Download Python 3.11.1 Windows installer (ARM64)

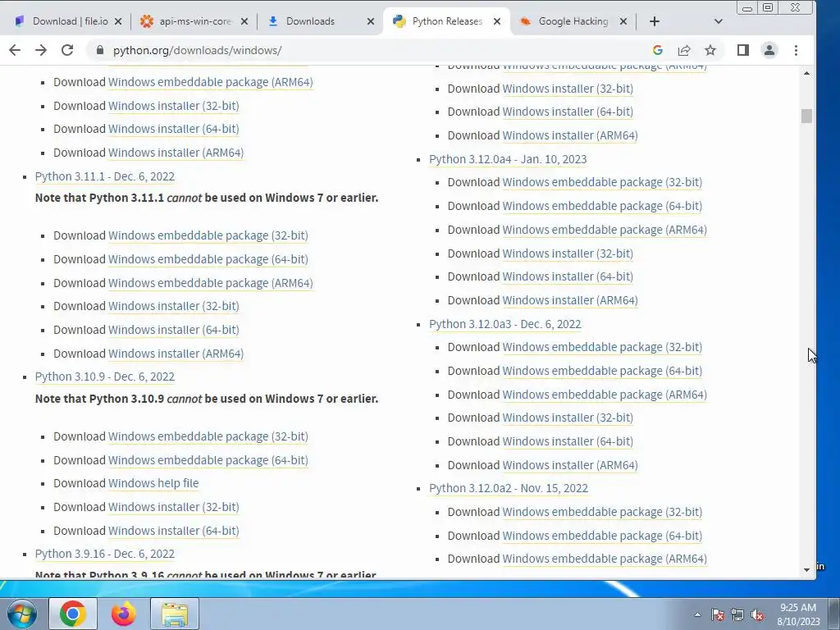[176, 354]
